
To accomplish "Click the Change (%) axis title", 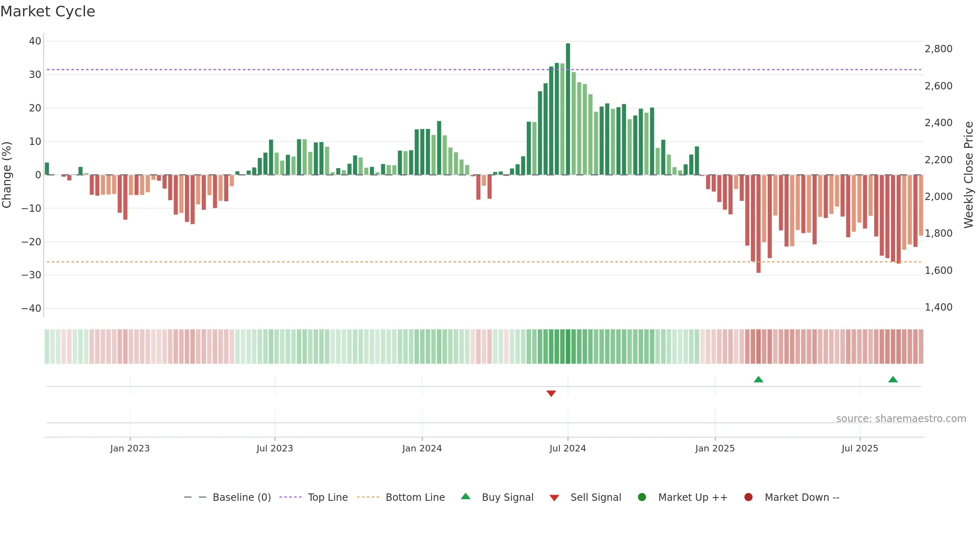I will (7, 175).
